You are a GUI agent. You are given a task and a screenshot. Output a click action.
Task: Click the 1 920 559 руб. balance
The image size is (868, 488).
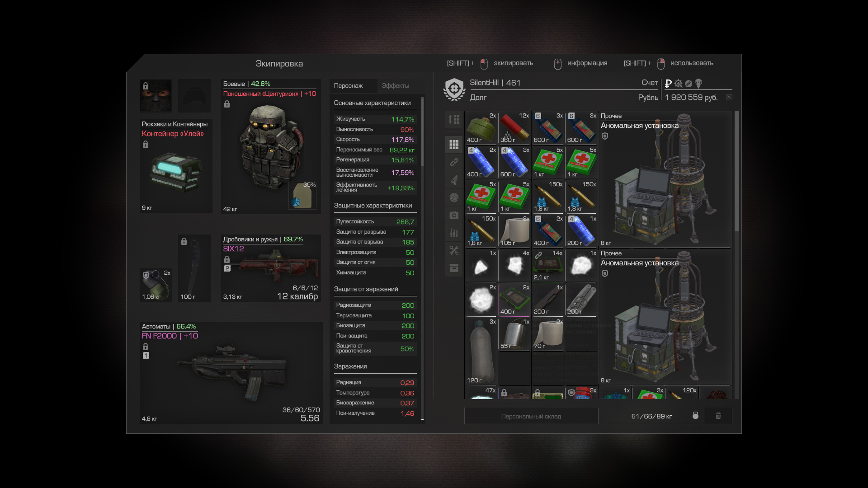691,97
